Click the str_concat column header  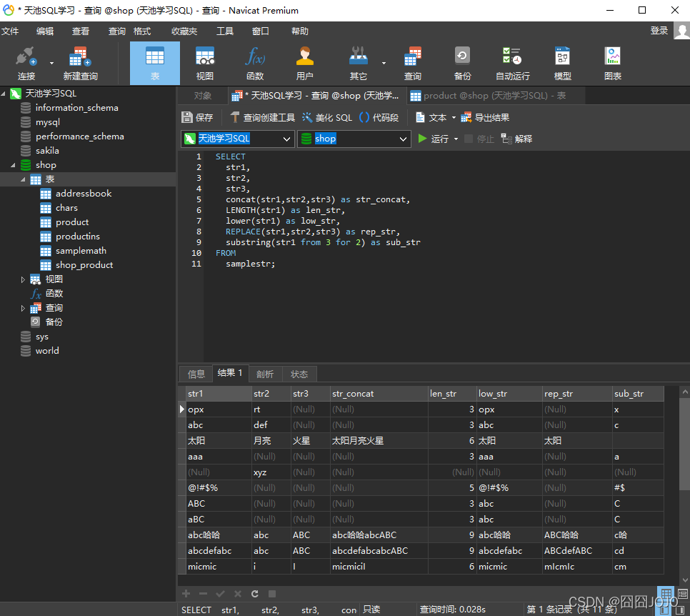379,394
